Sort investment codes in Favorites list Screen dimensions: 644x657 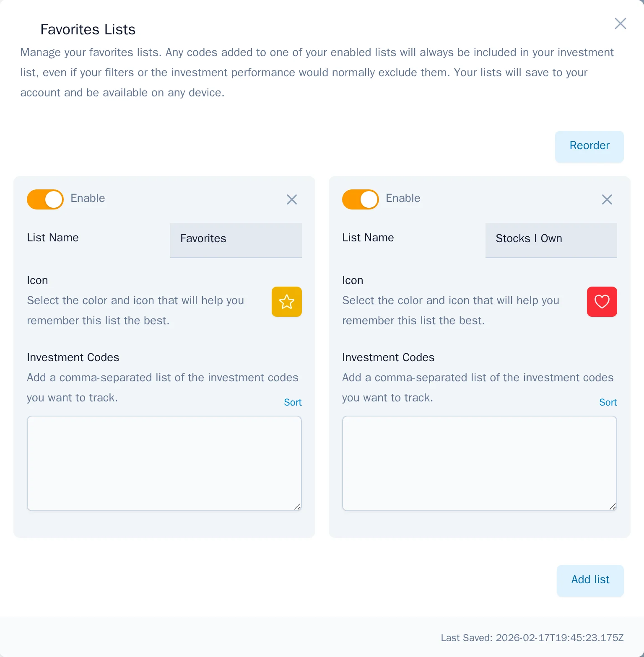point(293,402)
